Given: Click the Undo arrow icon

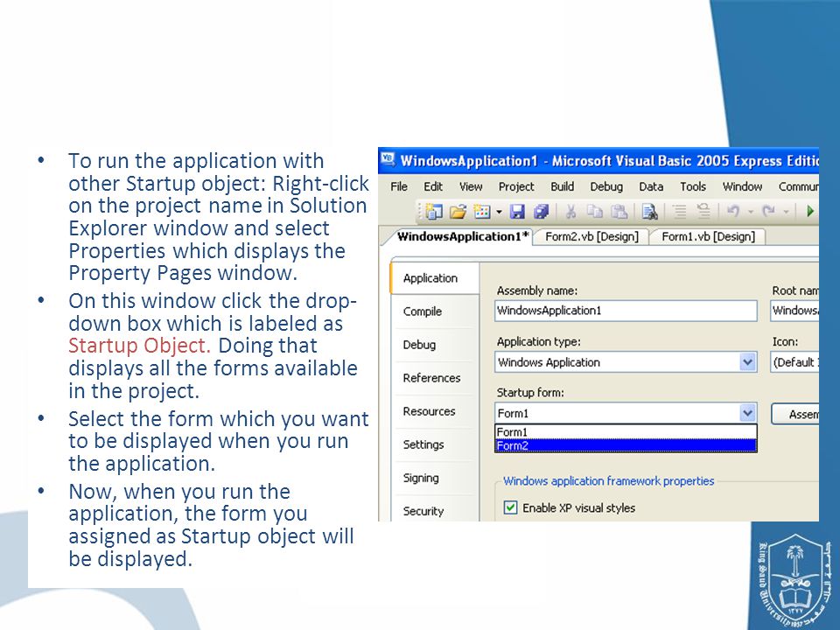Looking at the screenshot, I should pyautogui.click(x=733, y=212).
